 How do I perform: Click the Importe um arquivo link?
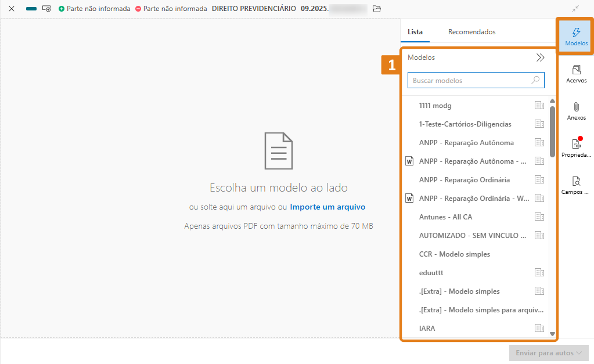point(327,207)
